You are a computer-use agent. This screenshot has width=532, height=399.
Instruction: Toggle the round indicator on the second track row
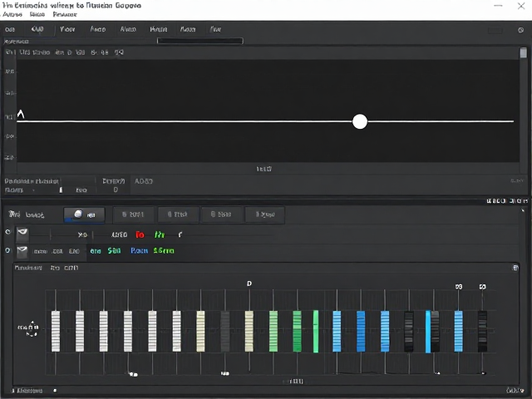click(x=7, y=251)
